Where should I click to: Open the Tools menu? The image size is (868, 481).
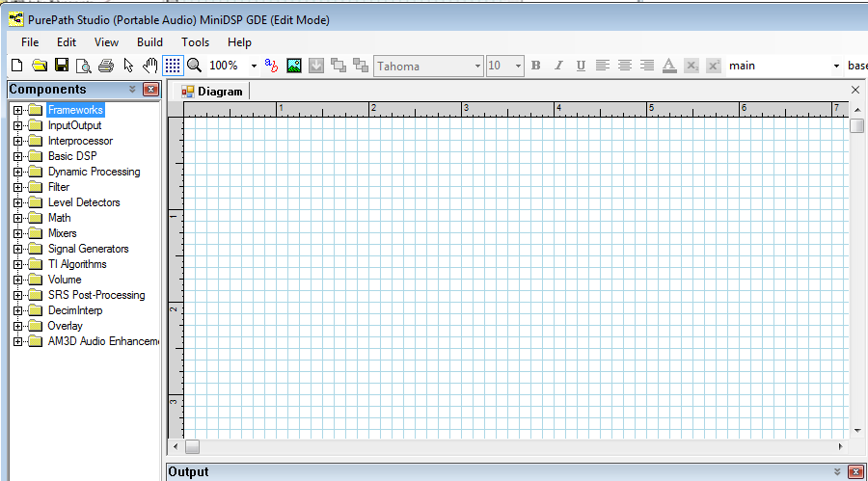[196, 42]
